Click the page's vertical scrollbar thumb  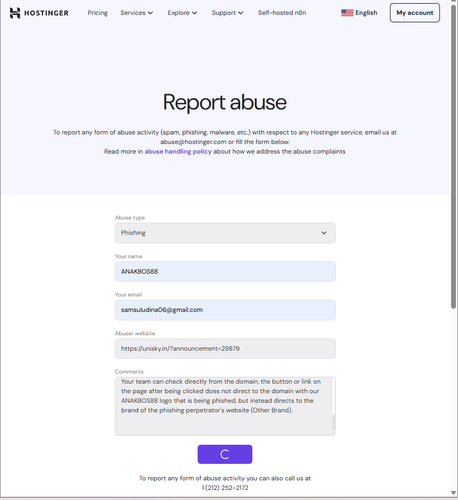tap(453, 157)
